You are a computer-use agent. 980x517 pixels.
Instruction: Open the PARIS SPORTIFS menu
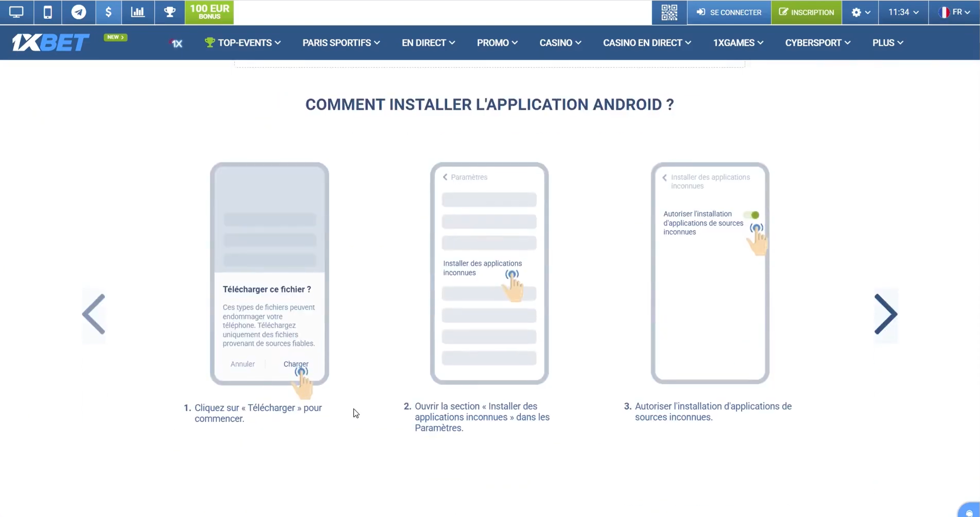(341, 43)
